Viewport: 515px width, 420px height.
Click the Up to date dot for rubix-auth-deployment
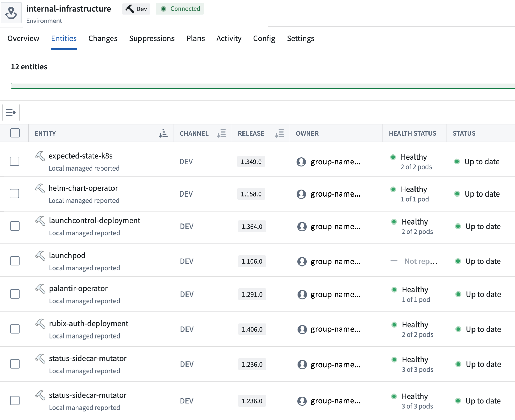tap(458, 329)
